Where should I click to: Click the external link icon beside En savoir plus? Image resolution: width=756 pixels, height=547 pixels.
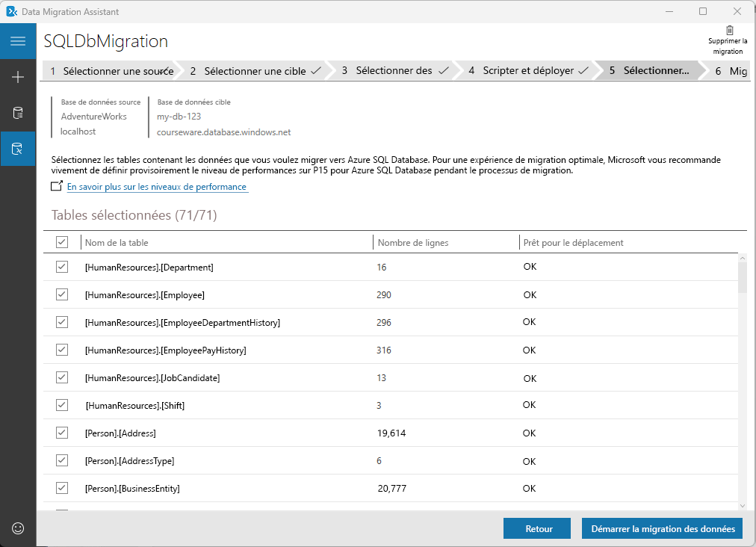(57, 186)
